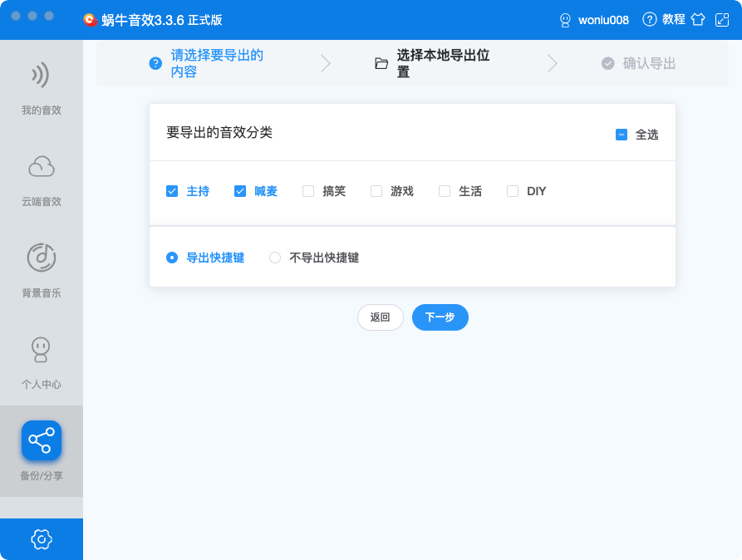
Task: Click the 要导出的音效分类 heading
Action: (x=219, y=133)
